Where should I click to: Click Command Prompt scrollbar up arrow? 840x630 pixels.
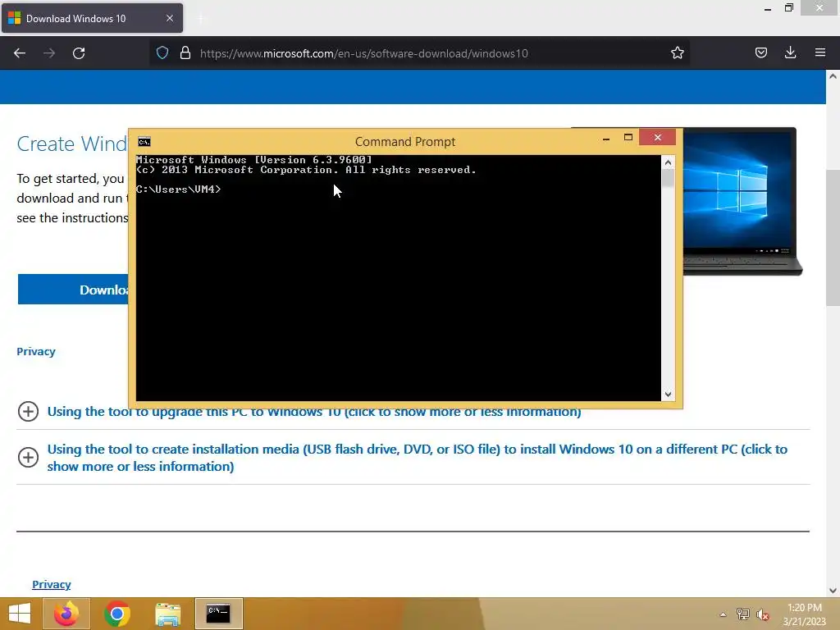point(668,162)
